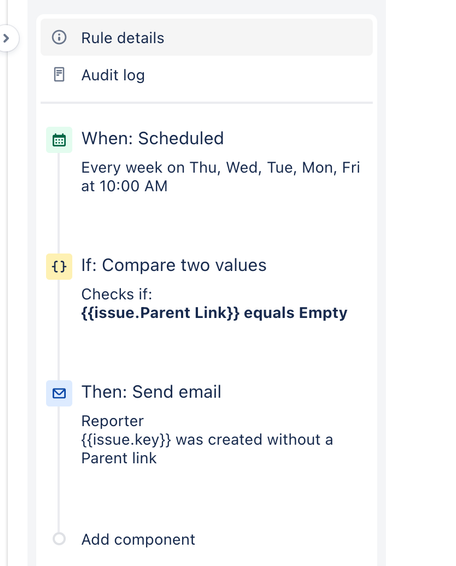Click the Add component circle icon
Viewport: 456px width, 566px height.
click(x=59, y=539)
